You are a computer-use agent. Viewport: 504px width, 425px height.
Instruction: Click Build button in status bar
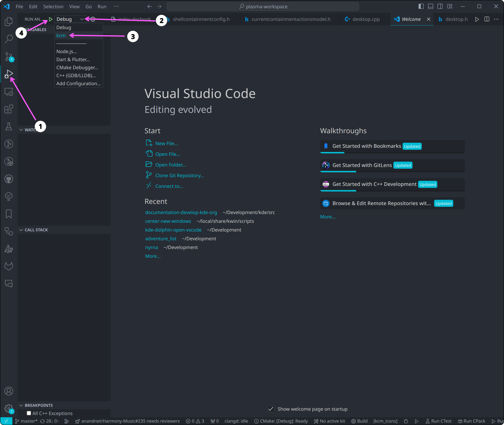click(x=360, y=421)
